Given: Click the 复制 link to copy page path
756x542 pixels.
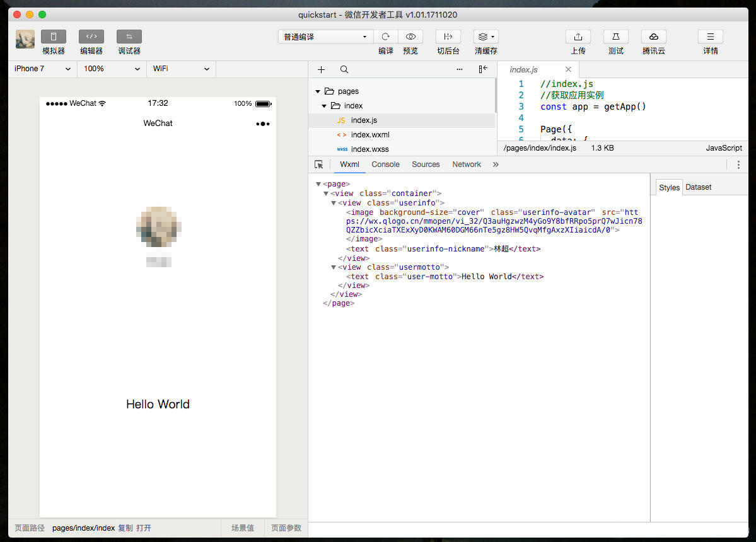Looking at the screenshot, I should click(x=125, y=528).
